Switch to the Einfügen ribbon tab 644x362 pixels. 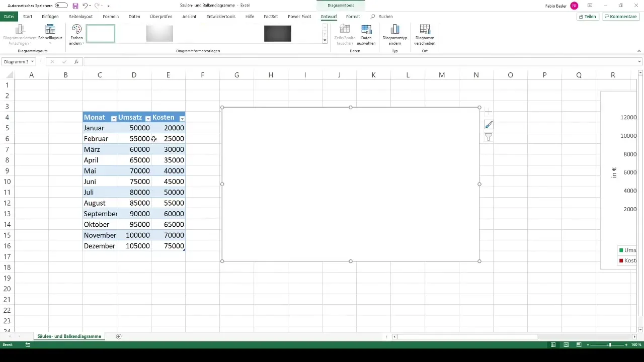click(50, 17)
